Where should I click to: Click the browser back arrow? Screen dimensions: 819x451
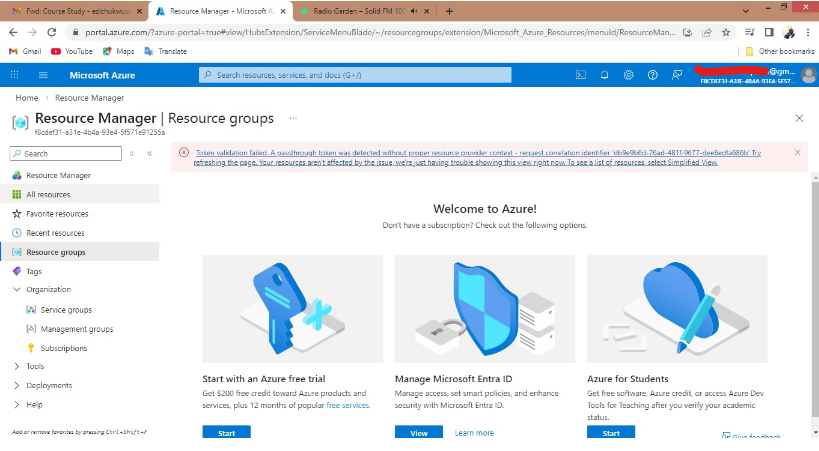(13, 32)
